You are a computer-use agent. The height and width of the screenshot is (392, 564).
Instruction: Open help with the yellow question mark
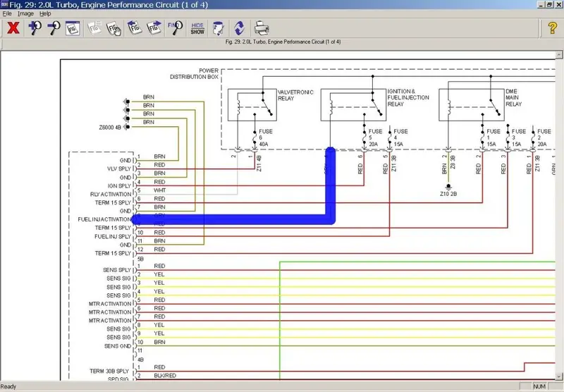[x=553, y=27]
